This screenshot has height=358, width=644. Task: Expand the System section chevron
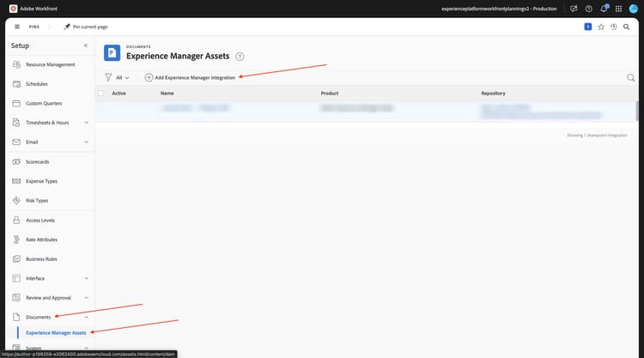(x=86, y=349)
